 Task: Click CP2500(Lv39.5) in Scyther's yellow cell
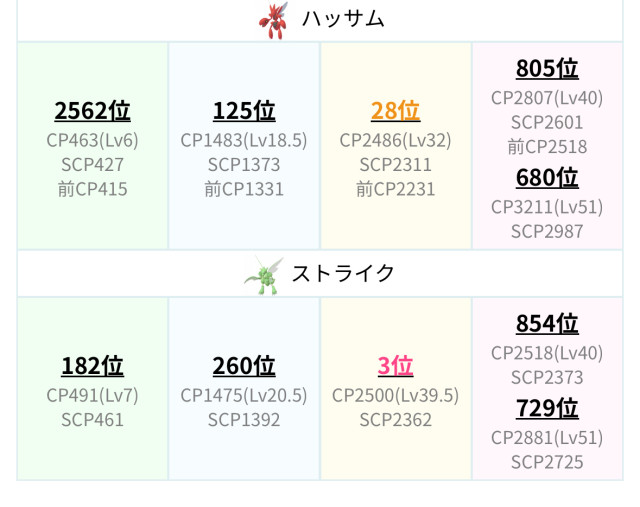pyautogui.click(x=395, y=395)
